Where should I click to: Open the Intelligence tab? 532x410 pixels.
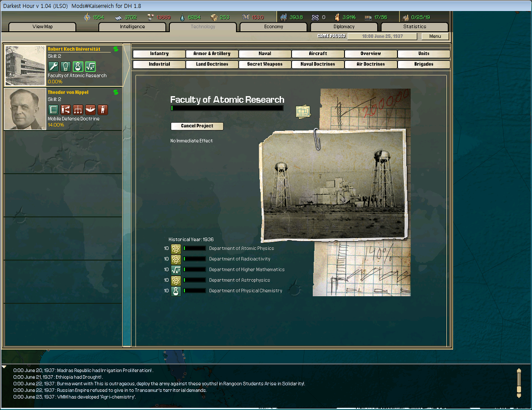click(x=132, y=27)
